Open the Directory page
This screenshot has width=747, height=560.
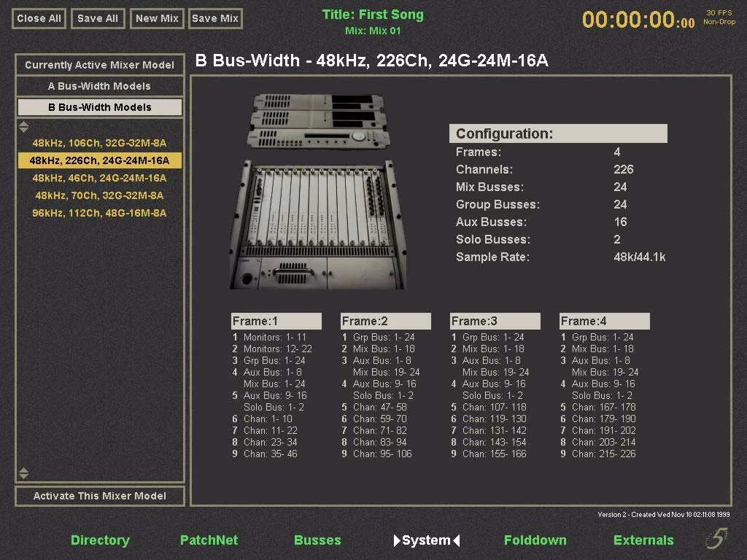[100, 540]
